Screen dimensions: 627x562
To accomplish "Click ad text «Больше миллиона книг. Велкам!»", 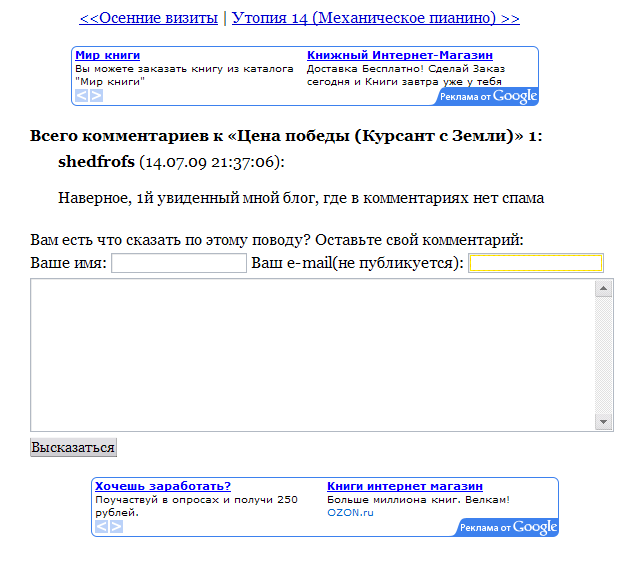I will tap(418, 500).
